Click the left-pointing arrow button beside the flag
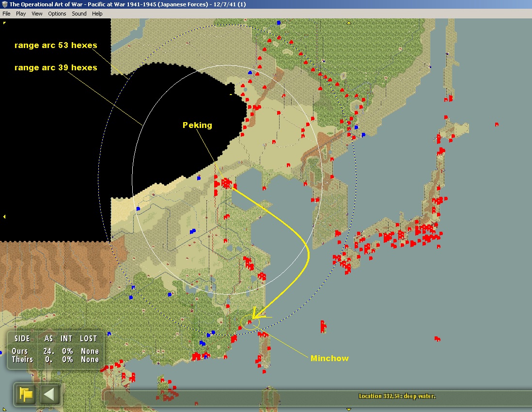The image size is (532, 412). pyautogui.click(x=49, y=394)
